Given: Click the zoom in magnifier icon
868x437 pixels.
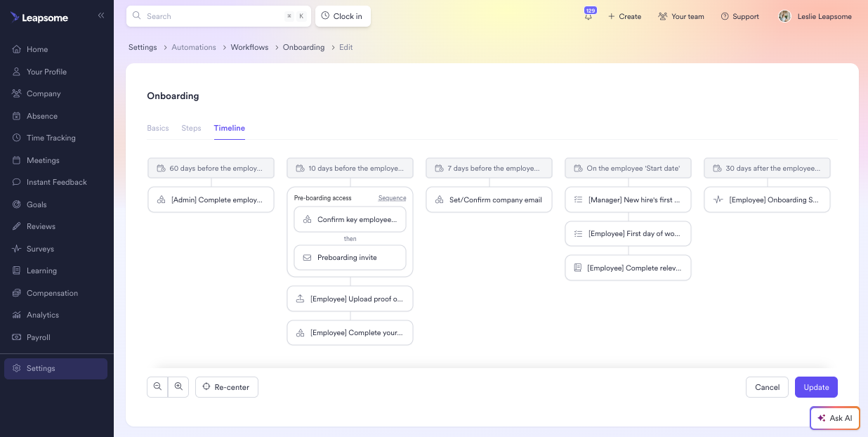Looking at the screenshot, I should (x=178, y=387).
